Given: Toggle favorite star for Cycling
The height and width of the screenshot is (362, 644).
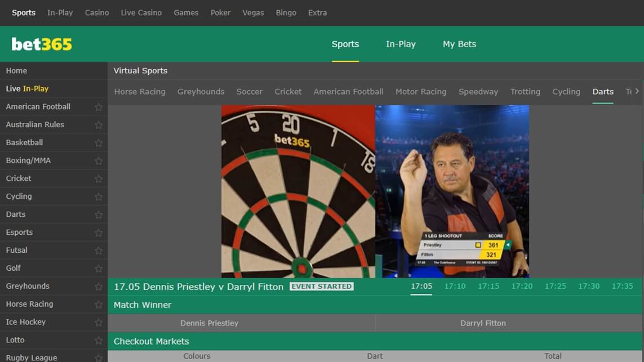Looking at the screenshot, I should 99,196.
